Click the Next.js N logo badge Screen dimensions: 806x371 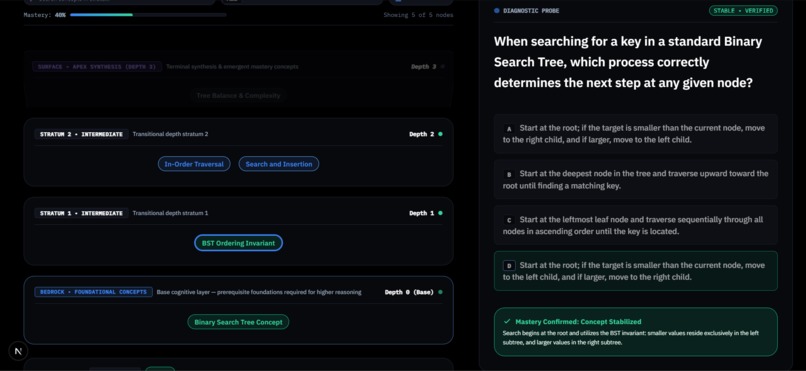coord(18,351)
